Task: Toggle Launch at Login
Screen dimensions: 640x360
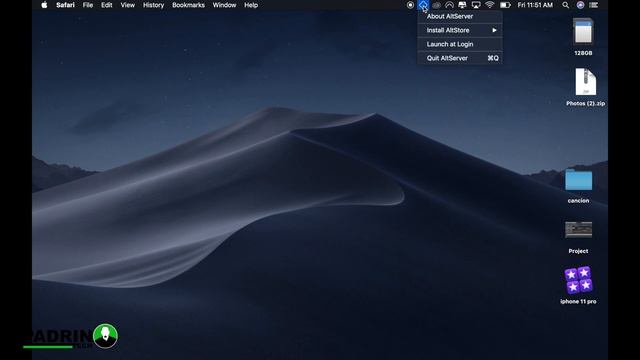Action: coord(460,44)
